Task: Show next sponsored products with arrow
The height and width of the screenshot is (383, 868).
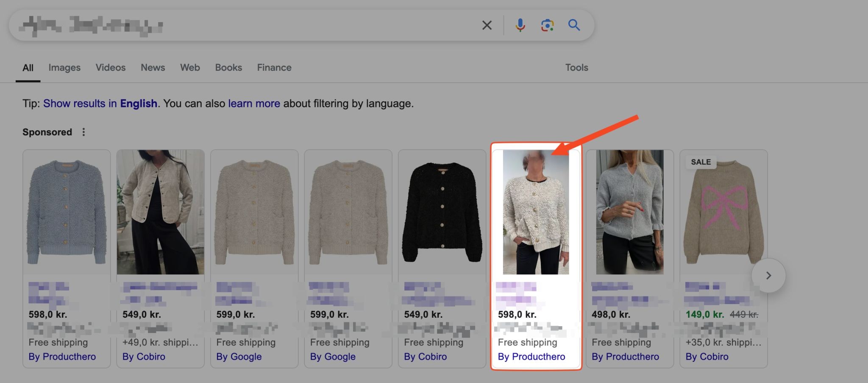Action: [x=768, y=276]
